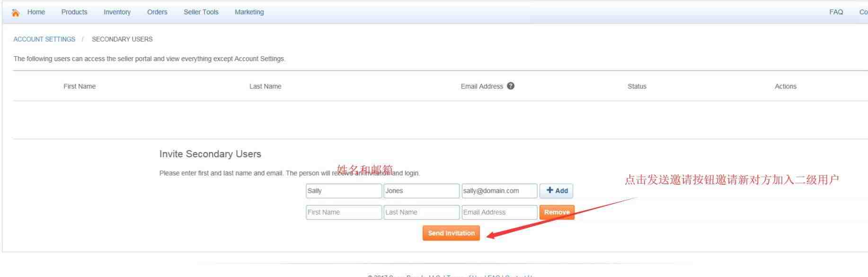This screenshot has width=868, height=277.
Task: Click the orange Remove button
Action: pyautogui.click(x=557, y=212)
